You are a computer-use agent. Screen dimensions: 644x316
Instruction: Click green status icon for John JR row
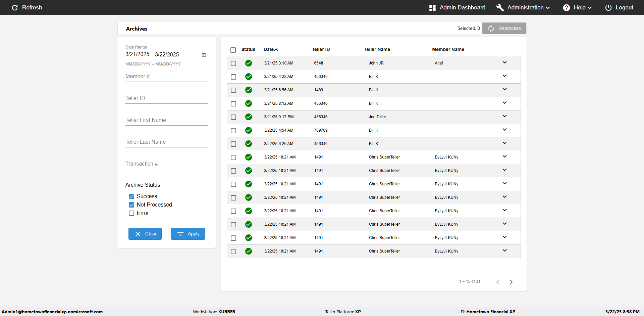pos(249,63)
